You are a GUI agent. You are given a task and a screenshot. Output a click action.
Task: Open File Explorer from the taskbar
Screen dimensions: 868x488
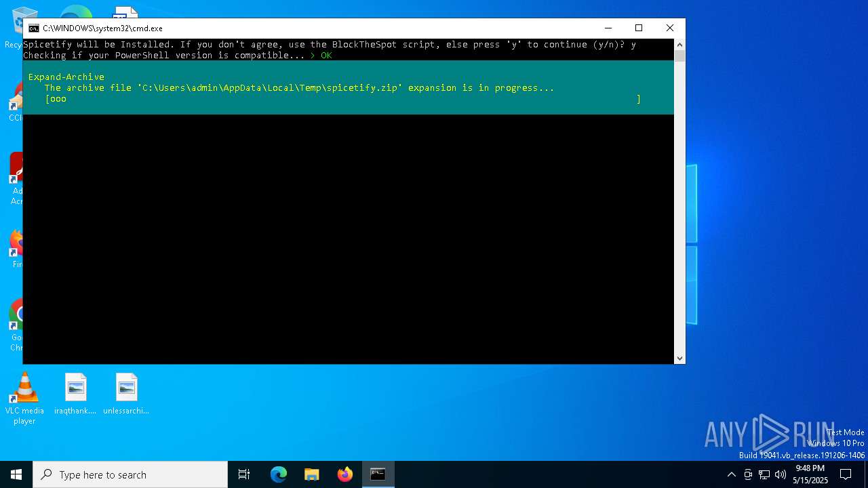(x=312, y=474)
